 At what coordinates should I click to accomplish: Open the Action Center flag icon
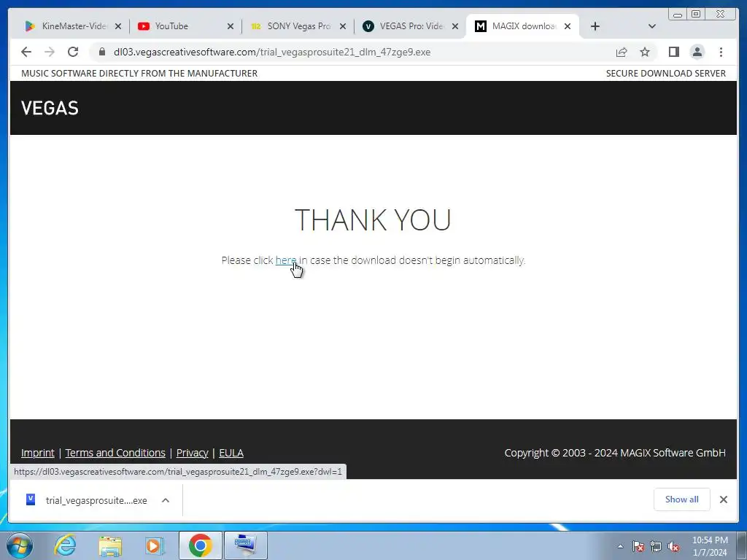(638, 546)
